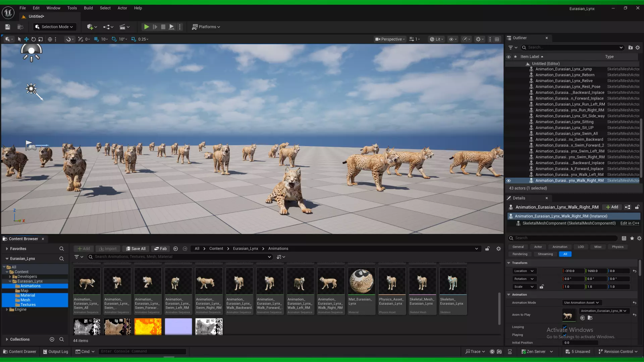644x362 pixels.
Task: Toggle the Looping checkbox
Action: [x=565, y=327]
